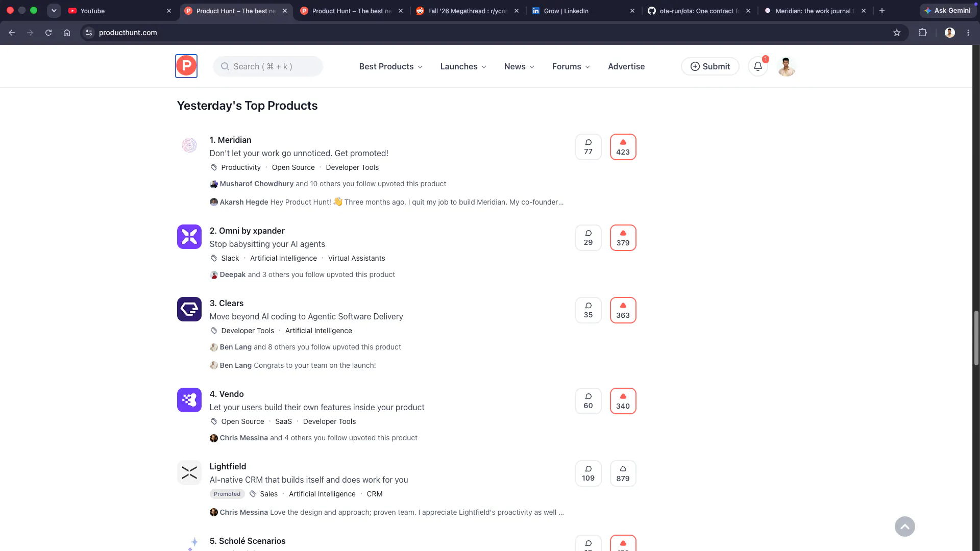Click the page vertical scrollbar thumb
This screenshot has width=980, height=551.
[x=976, y=338]
